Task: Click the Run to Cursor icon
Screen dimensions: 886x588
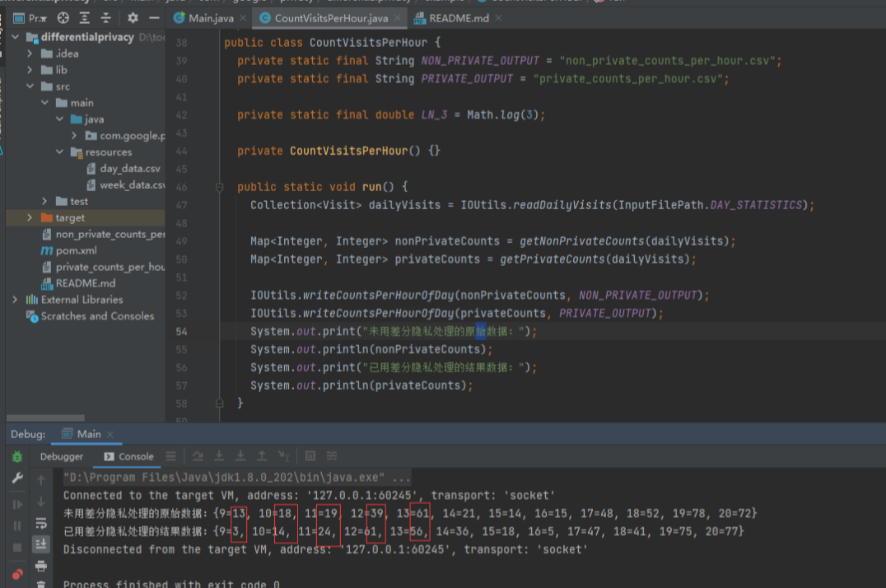Action: pos(283,455)
